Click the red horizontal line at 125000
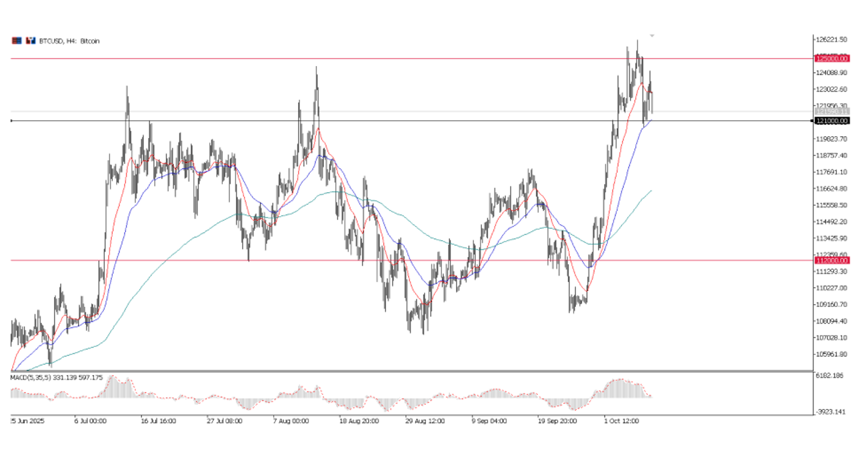Image resolution: width=868 pixels, height=461 pixels. (400, 59)
